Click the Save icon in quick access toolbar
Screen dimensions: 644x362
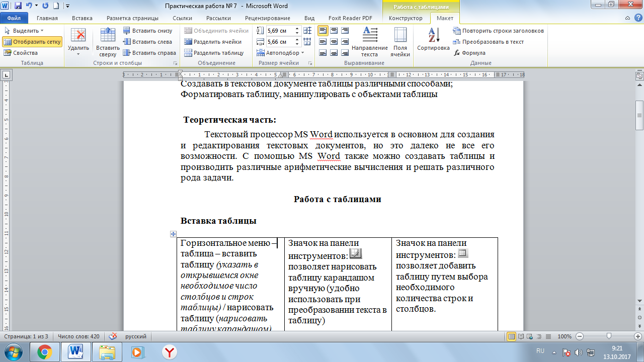[18, 6]
